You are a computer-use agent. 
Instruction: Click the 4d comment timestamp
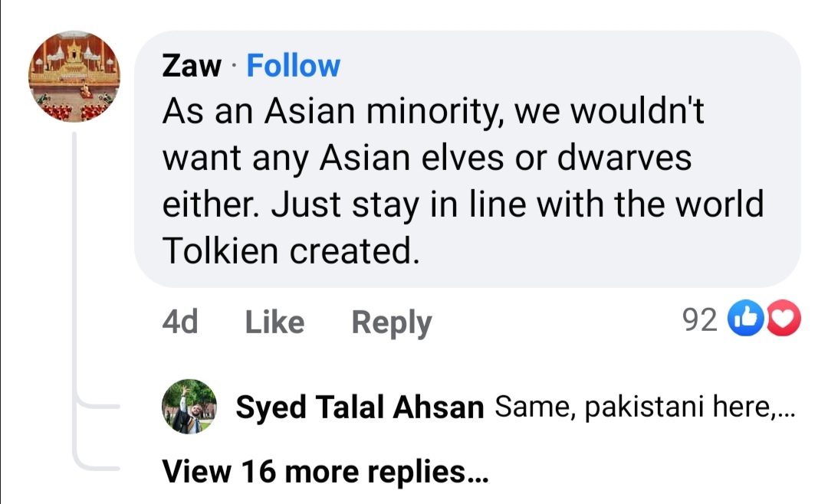180,322
